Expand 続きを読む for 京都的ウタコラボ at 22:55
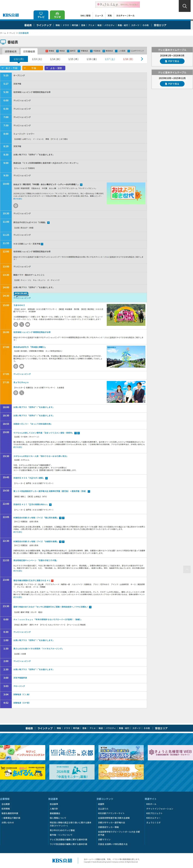The height and width of the screenshot is (868, 193). (x=18, y=571)
